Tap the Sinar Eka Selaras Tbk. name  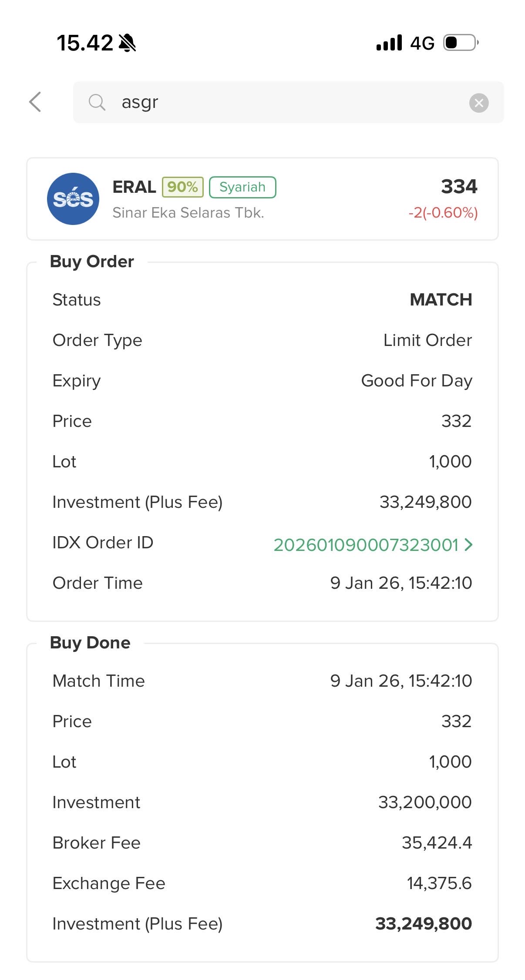point(188,213)
